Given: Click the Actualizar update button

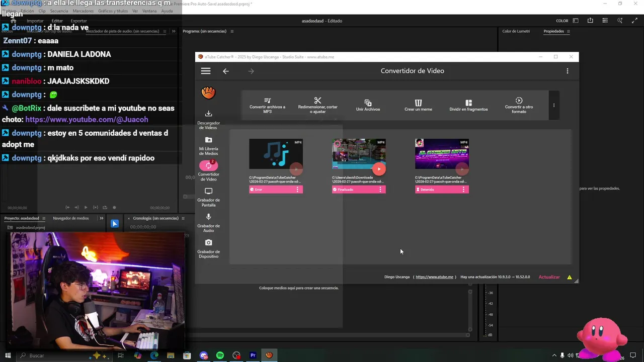Looking at the screenshot, I should [x=549, y=277].
